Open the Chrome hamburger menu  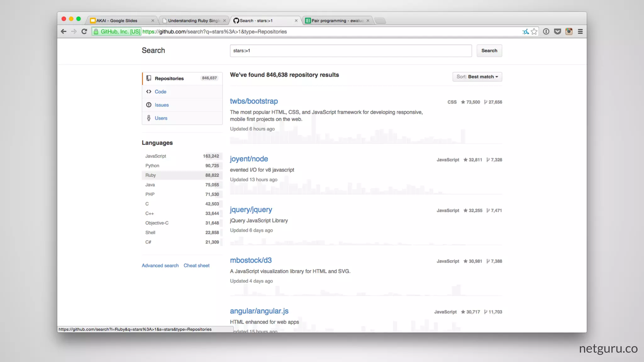580,31
